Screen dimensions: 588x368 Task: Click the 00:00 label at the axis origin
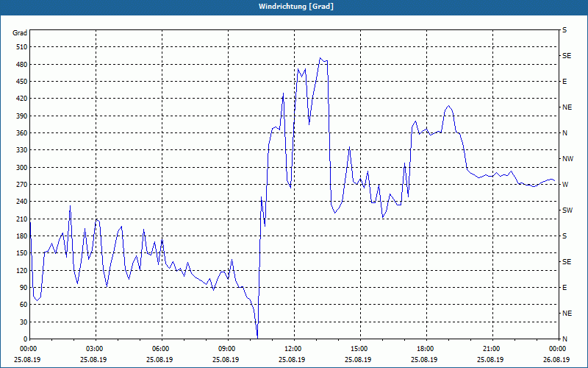pyautogui.click(x=27, y=349)
